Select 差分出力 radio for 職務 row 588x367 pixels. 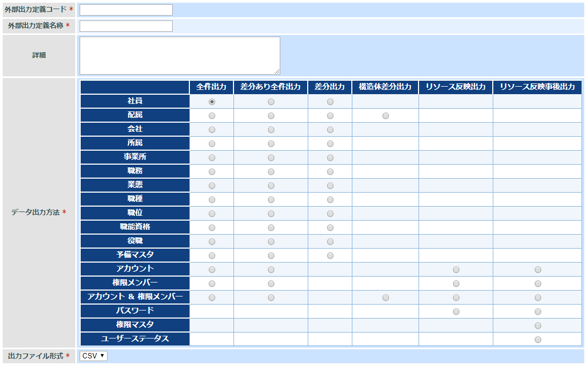330,172
